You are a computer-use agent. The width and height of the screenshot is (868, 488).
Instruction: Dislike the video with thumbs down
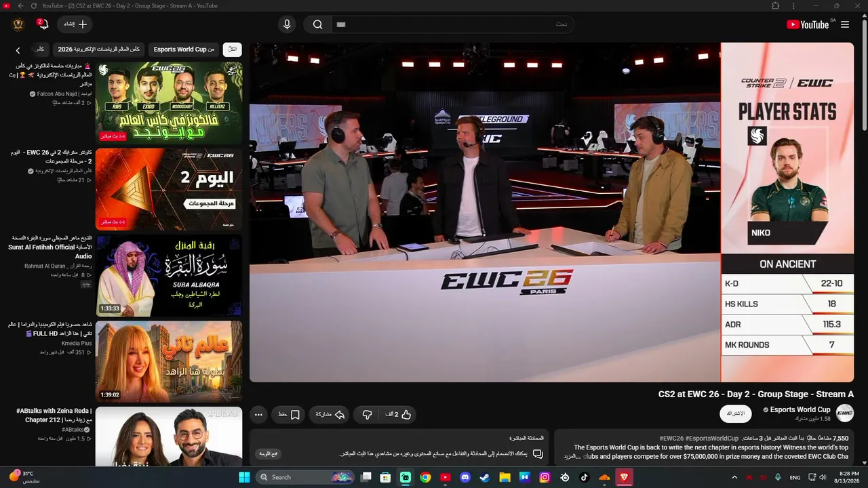[x=367, y=414]
